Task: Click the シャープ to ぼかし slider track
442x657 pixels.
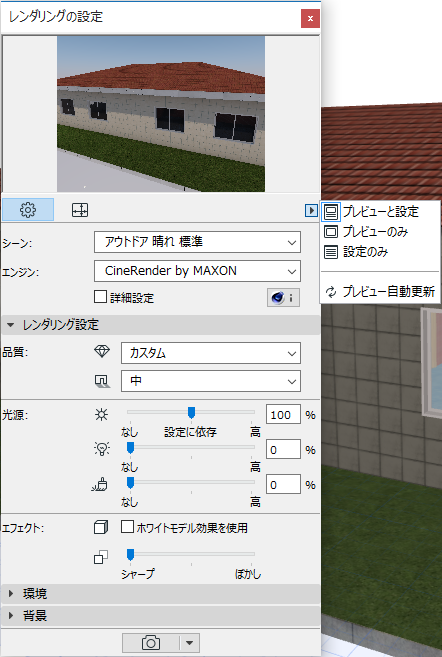Action: point(191,554)
